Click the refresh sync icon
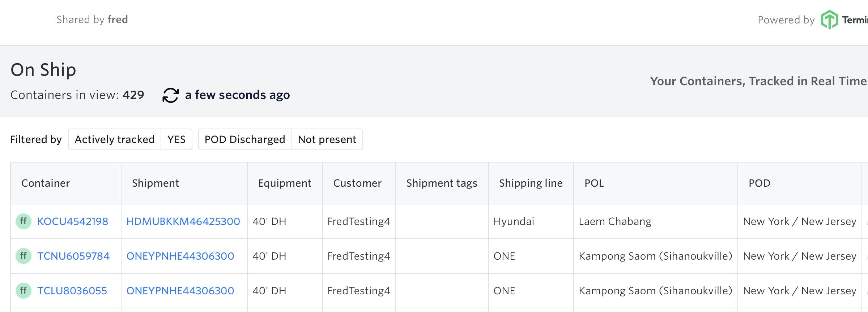Image resolution: width=868 pixels, height=312 pixels. click(170, 95)
